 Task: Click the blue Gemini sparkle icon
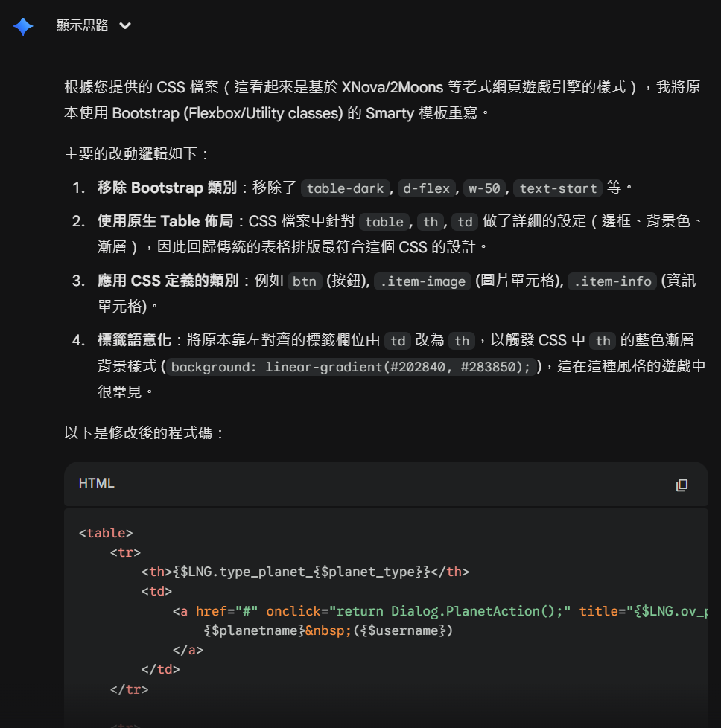(23, 25)
